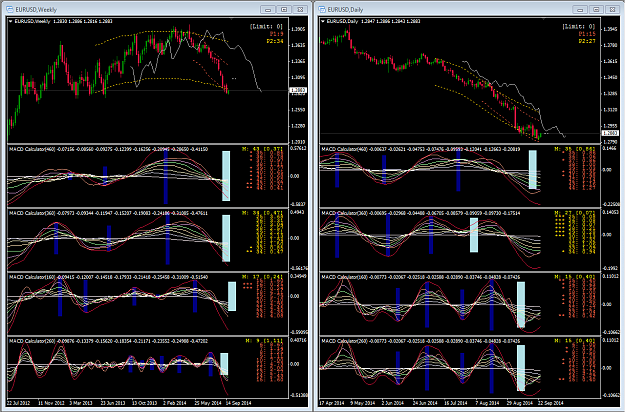
Task: Click the 22 Jul 2012 date on Weekly time axis
Action: click(x=19, y=403)
